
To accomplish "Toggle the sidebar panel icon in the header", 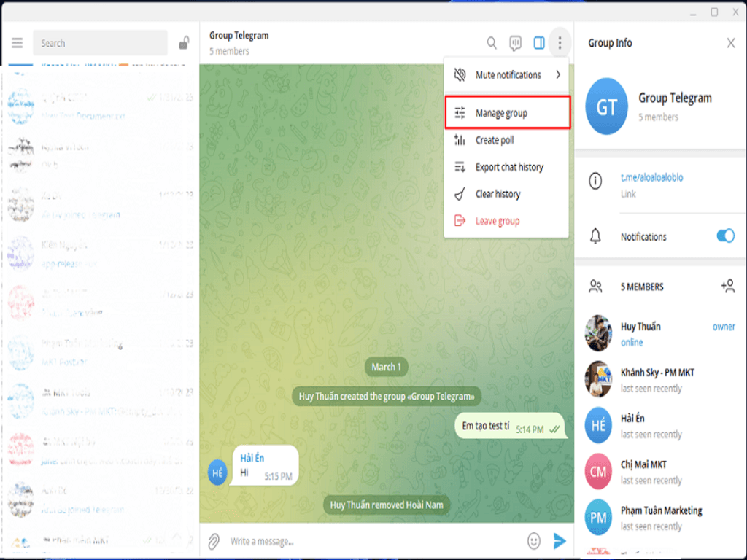I will 539,43.
